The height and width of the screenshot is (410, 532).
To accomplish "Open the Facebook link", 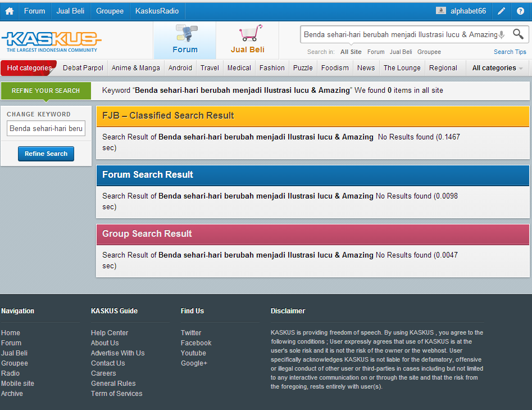I will tap(196, 343).
